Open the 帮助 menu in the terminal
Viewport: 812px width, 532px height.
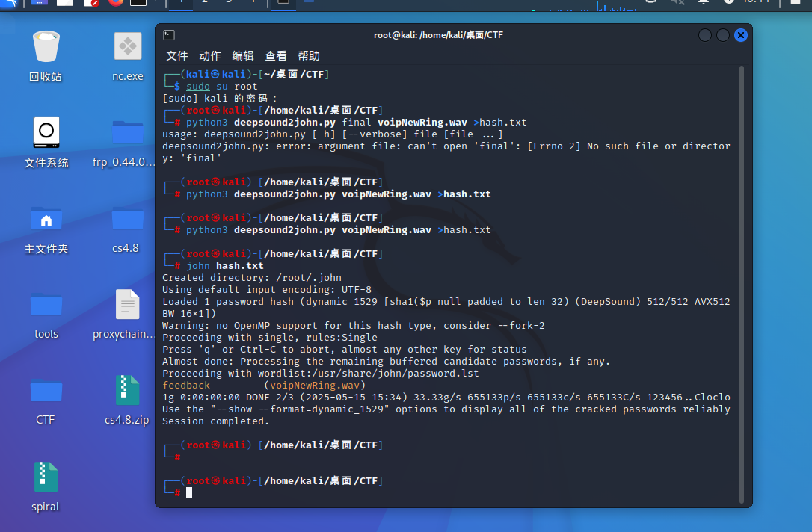309,55
